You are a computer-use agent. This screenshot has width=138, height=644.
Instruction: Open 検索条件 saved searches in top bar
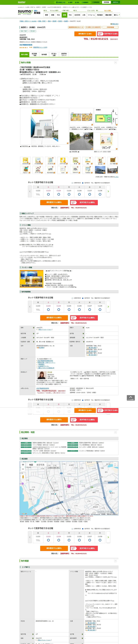click(85, 2)
